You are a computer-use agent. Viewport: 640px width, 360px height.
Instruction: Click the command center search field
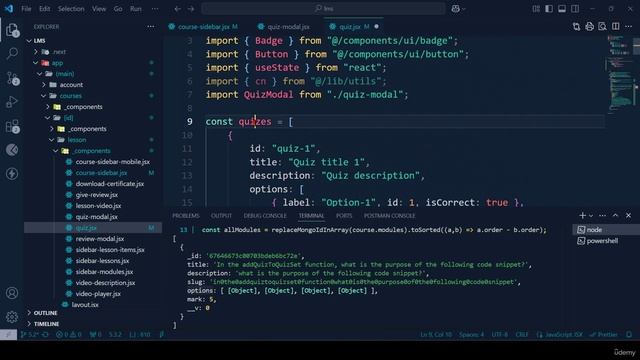323,9
